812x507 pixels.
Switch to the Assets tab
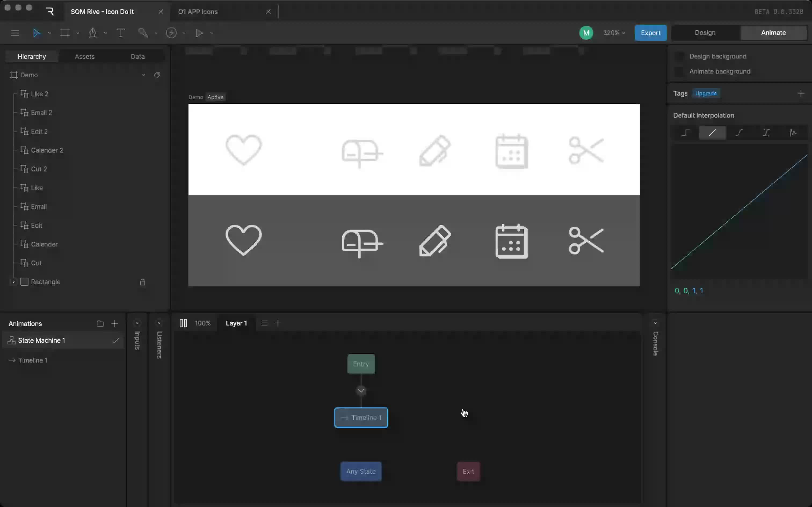[x=85, y=57]
